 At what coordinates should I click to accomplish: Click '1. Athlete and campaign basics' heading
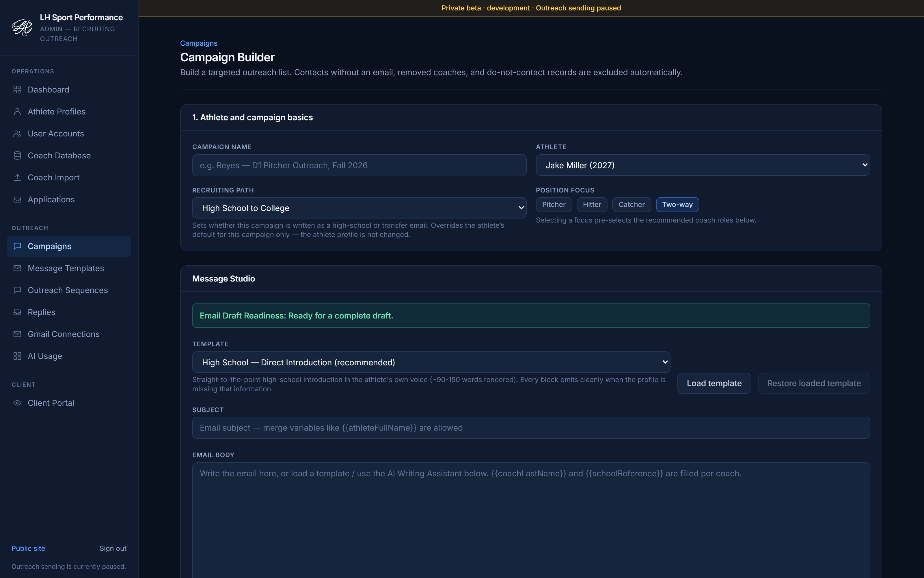[252, 117]
